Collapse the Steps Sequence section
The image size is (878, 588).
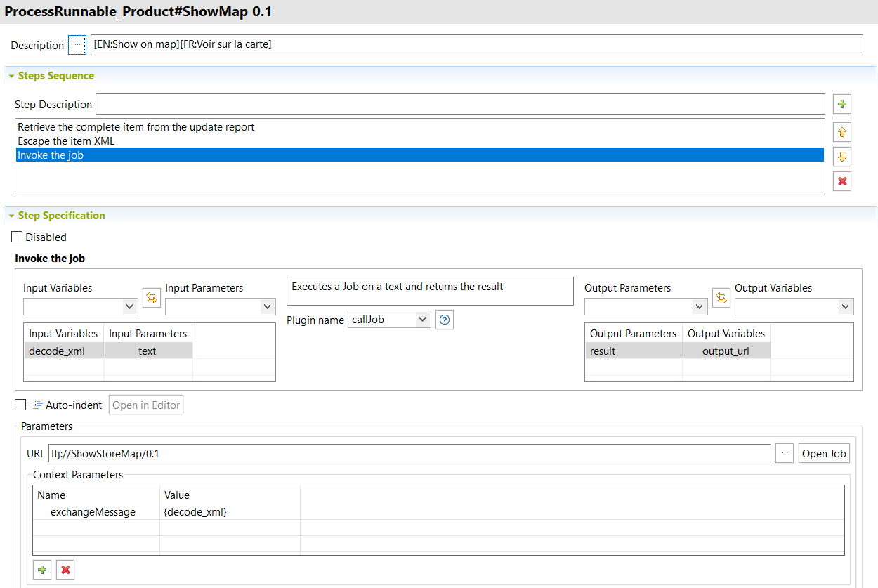coord(12,76)
